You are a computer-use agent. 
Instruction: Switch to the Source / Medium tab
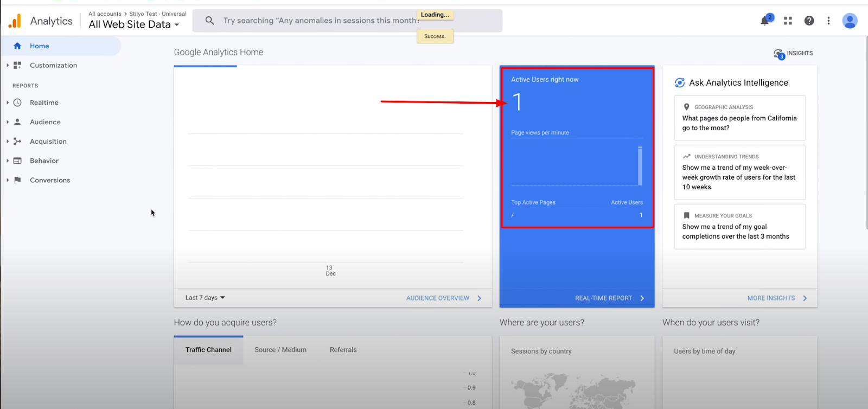coord(280,350)
